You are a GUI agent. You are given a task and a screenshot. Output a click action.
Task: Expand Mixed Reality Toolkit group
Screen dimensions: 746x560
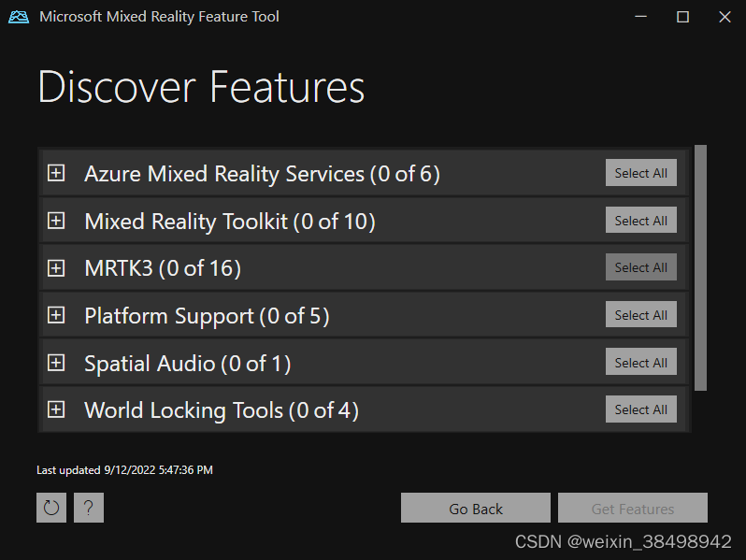tap(56, 221)
